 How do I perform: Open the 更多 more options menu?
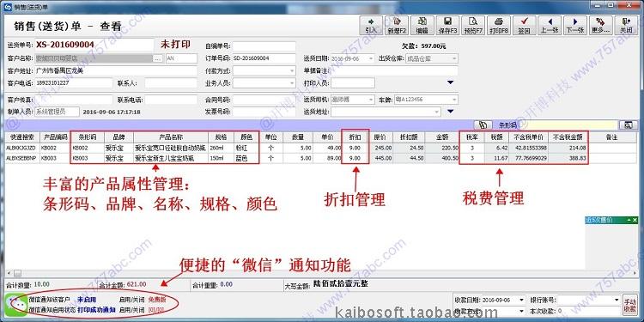click(600, 26)
